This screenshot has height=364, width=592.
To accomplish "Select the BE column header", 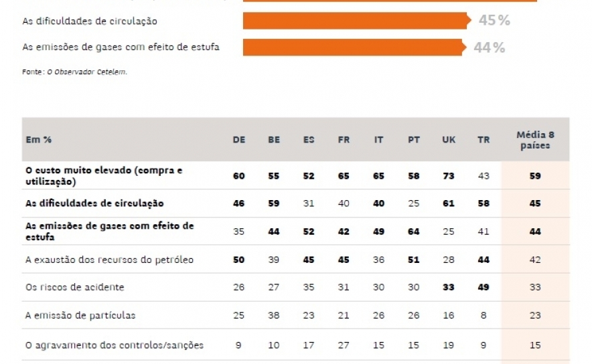I will click(x=274, y=140).
